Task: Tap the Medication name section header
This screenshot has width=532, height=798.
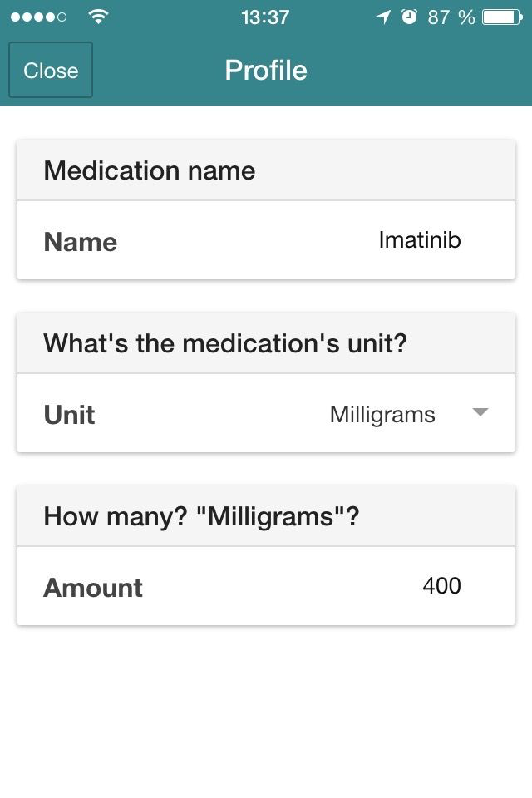Action: pyautogui.click(x=266, y=170)
